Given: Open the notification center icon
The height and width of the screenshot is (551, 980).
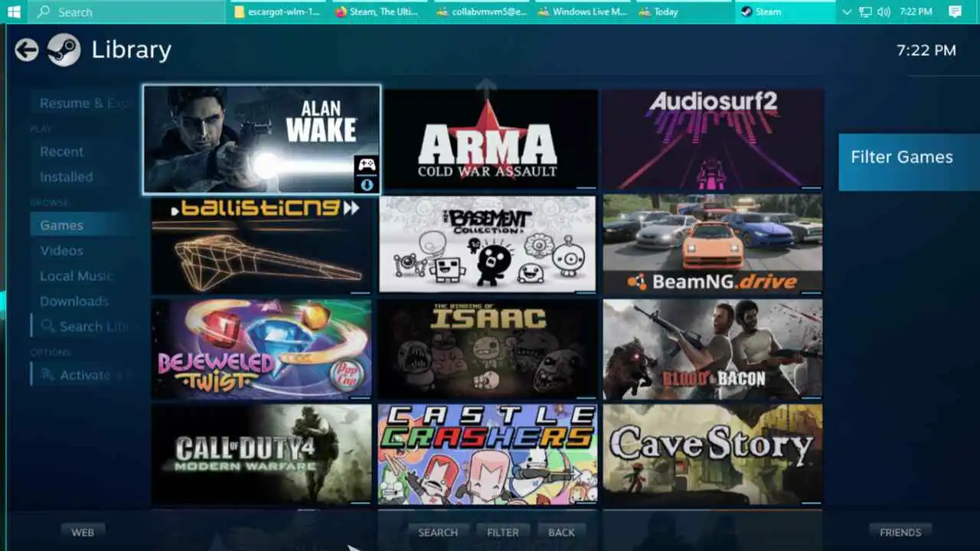Looking at the screenshot, I should [955, 11].
